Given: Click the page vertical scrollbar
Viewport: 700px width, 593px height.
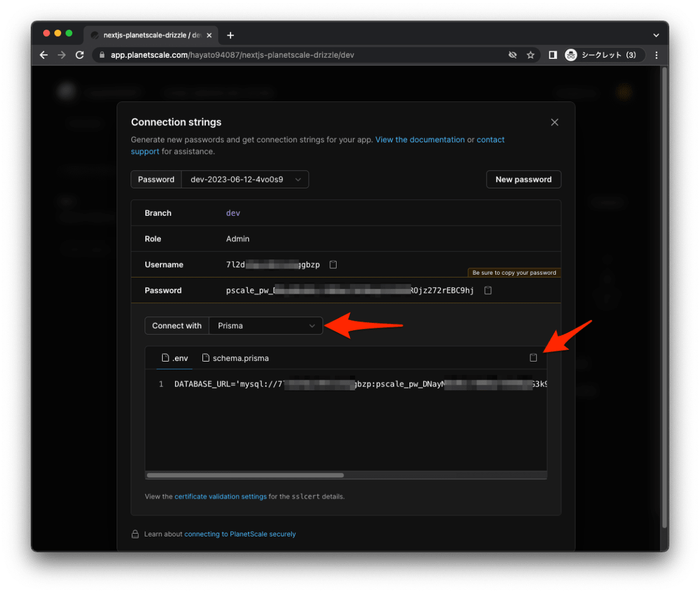Looking at the screenshot, I should [x=665, y=297].
